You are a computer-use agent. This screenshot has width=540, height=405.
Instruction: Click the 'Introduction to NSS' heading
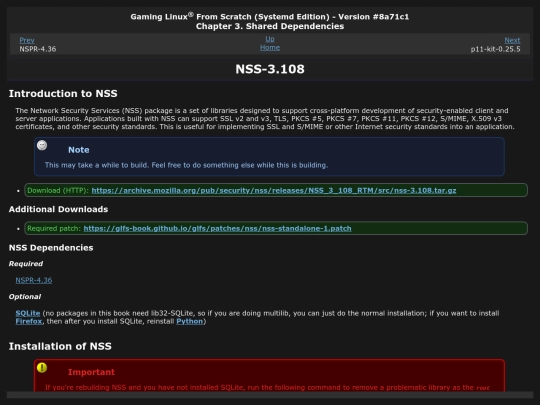(63, 94)
